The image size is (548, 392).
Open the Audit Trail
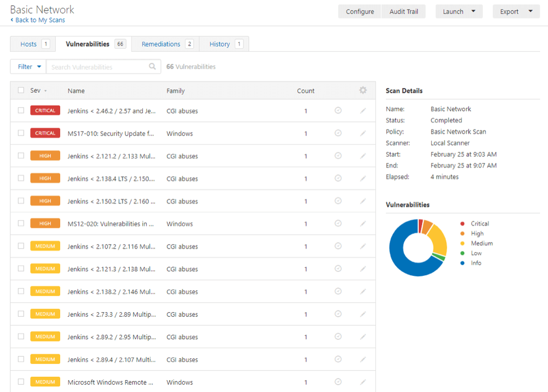coord(404,11)
